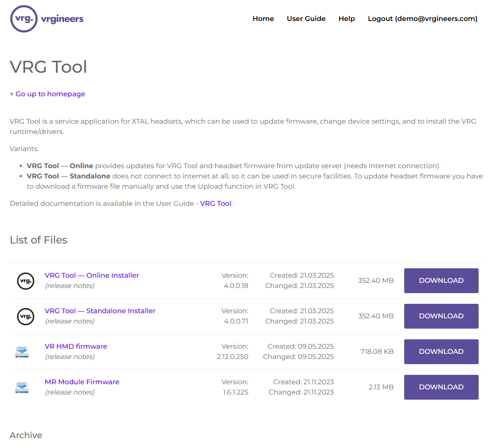Open VRG Tool — Standalone Installer link

coord(100,311)
